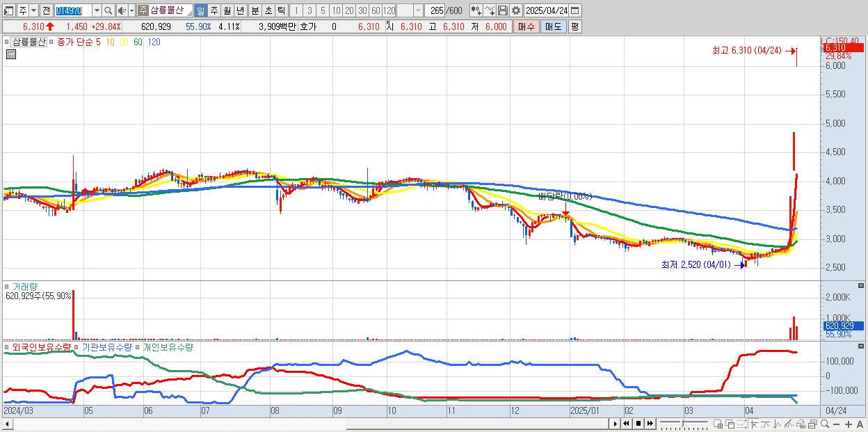Play chart replay
This screenshot has width=868, height=432.
point(616,424)
